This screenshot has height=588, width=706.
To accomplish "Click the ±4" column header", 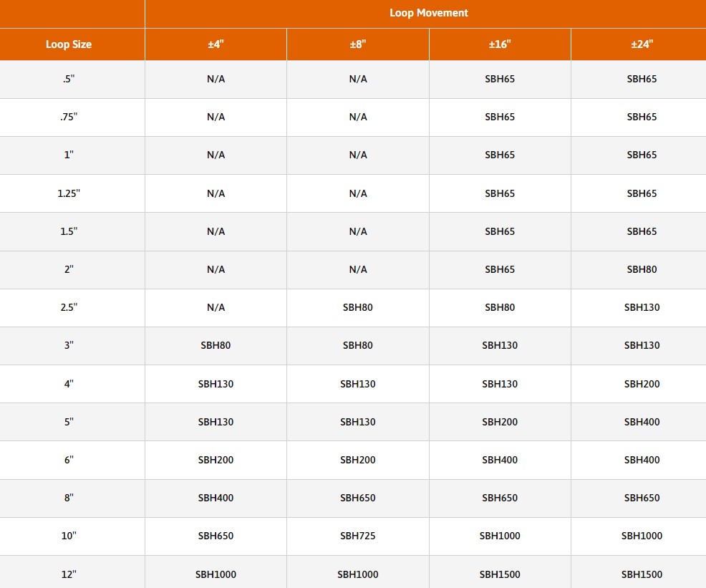I will click(x=216, y=44).
